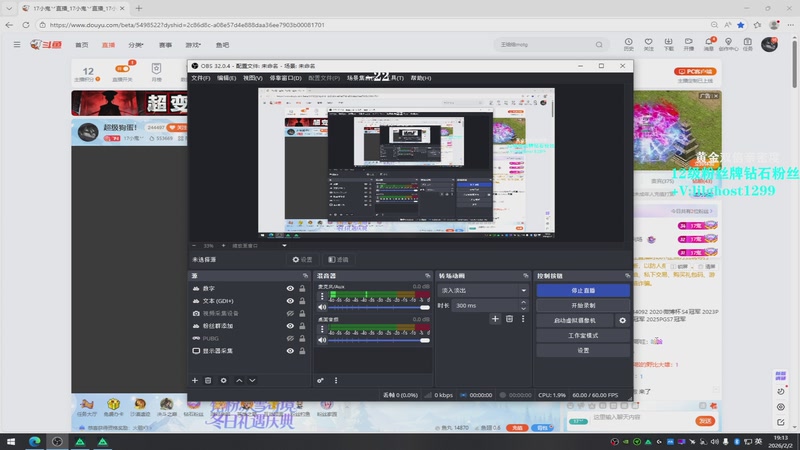The height and width of the screenshot is (450, 800).
Task: Open OBS 编辑(E) menu
Action: [x=227, y=78]
